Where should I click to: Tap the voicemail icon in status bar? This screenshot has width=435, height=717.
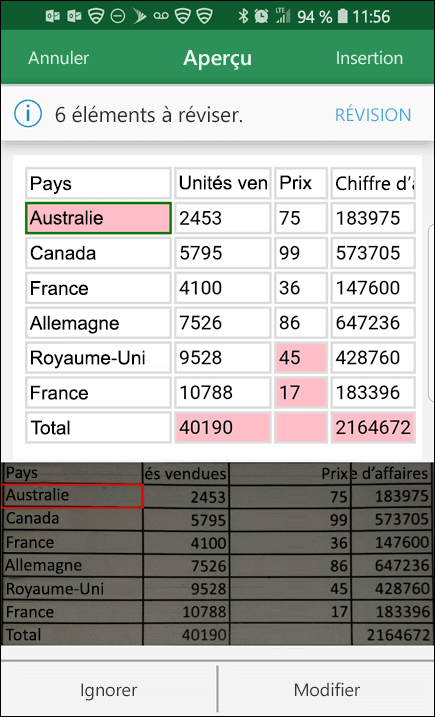(x=161, y=16)
